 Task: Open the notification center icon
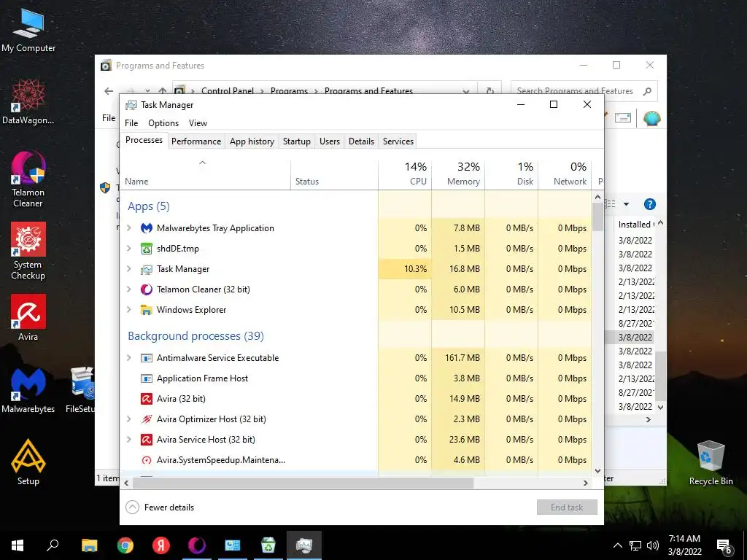tap(724, 546)
